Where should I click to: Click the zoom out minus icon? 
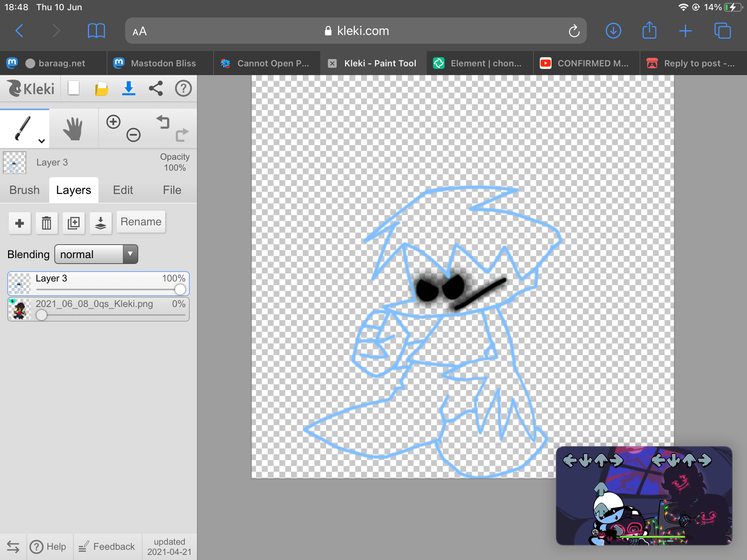(x=133, y=135)
